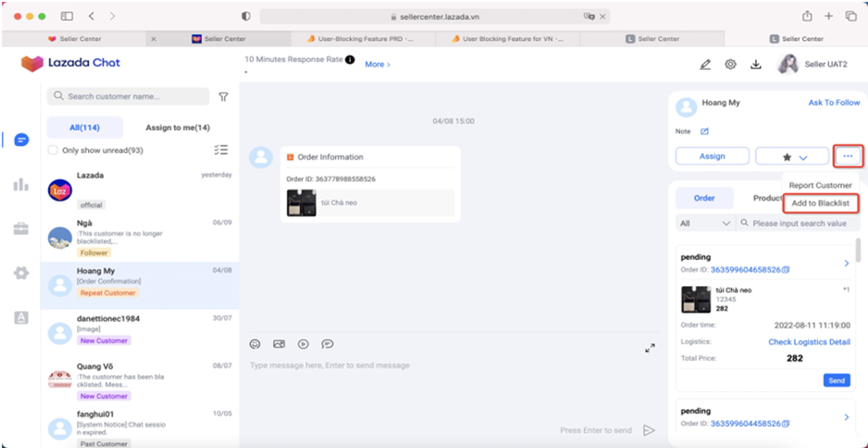Expand first pending order chevron
The width and height of the screenshot is (868, 448).
(847, 264)
